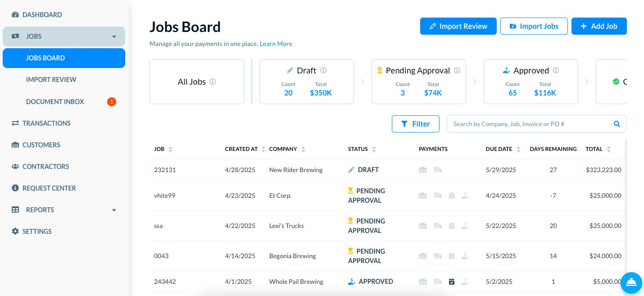
Task: Go to Transactions in the sidebar
Action: (46, 123)
